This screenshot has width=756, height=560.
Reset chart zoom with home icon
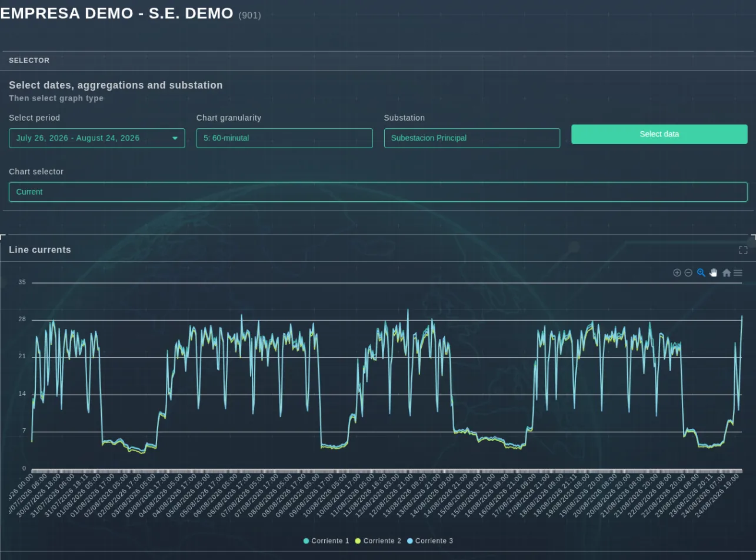(x=727, y=273)
